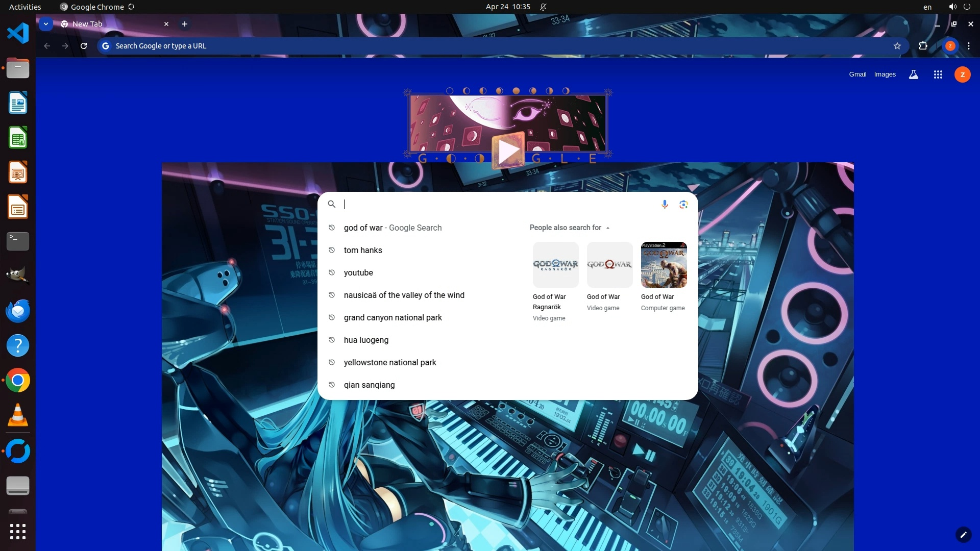The width and height of the screenshot is (980, 551).
Task: Open the Gmail link
Action: (857, 74)
